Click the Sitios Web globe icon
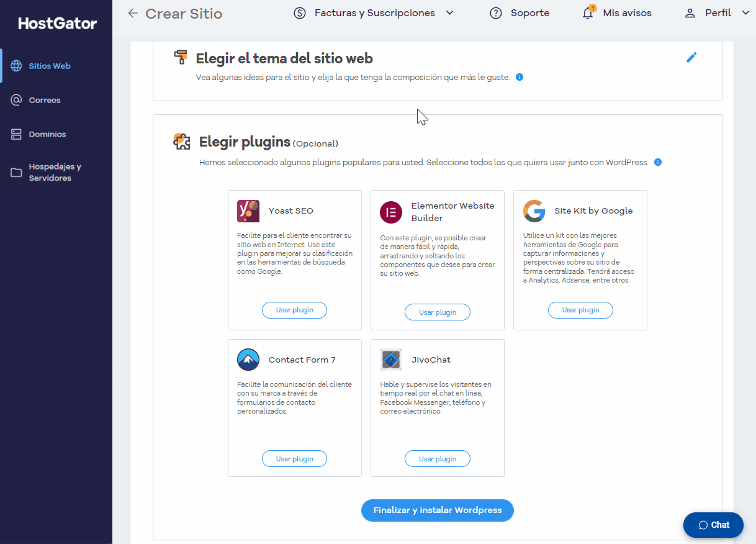 (17, 66)
